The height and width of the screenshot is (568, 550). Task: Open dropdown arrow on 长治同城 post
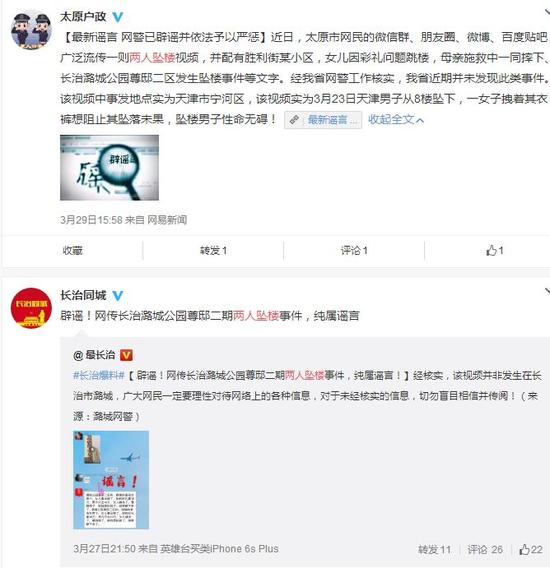(547, 292)
